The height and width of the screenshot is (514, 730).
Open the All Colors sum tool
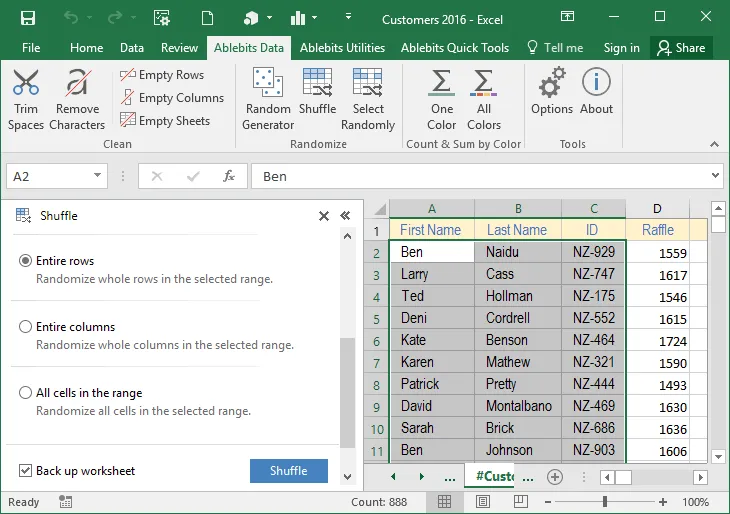484,99
